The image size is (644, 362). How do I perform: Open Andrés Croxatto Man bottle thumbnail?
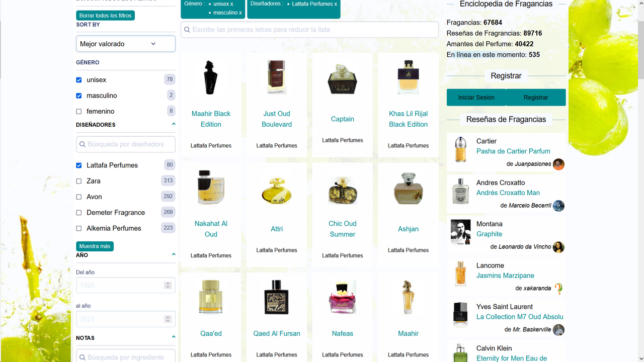[460, 191]
